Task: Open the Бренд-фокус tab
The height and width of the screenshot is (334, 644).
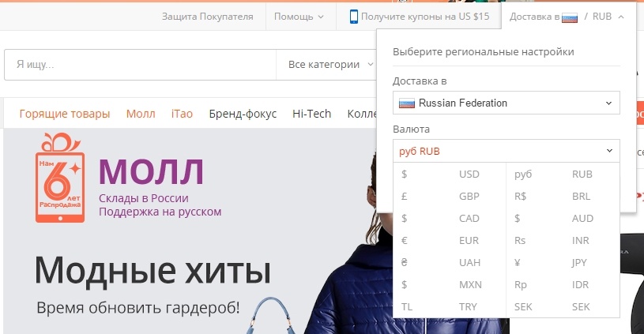Action: coord(243,114)
